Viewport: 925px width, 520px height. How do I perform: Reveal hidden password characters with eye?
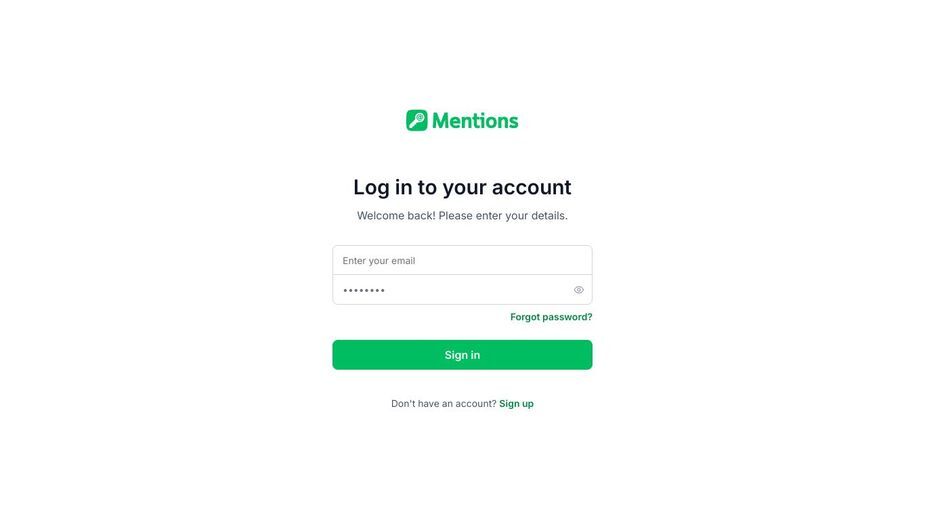coord(579,290)
